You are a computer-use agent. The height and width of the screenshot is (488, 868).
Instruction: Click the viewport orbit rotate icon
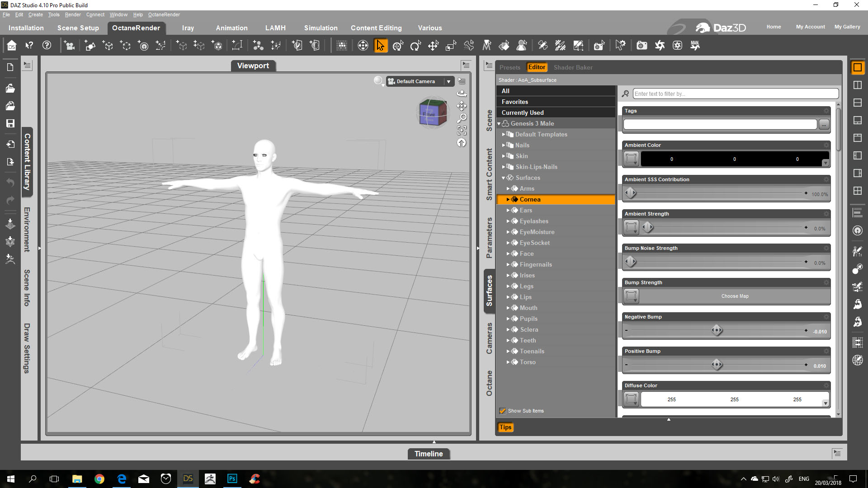click(x=462, y=94)
